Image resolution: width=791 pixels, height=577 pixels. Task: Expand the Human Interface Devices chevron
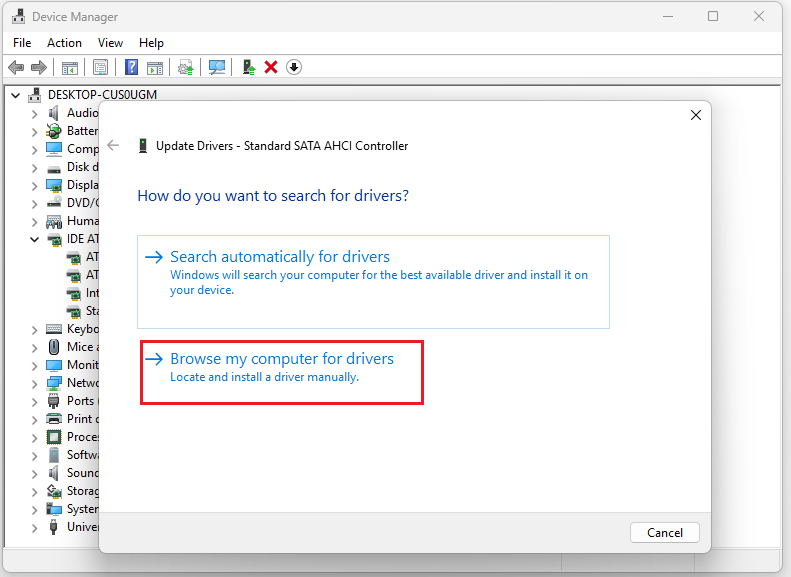tap(34, 221)
